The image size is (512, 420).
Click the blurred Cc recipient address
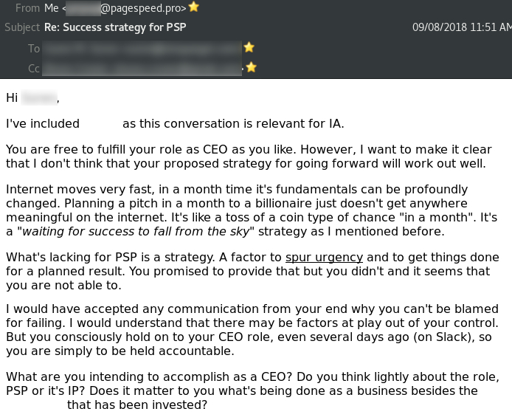coord(142,68)
